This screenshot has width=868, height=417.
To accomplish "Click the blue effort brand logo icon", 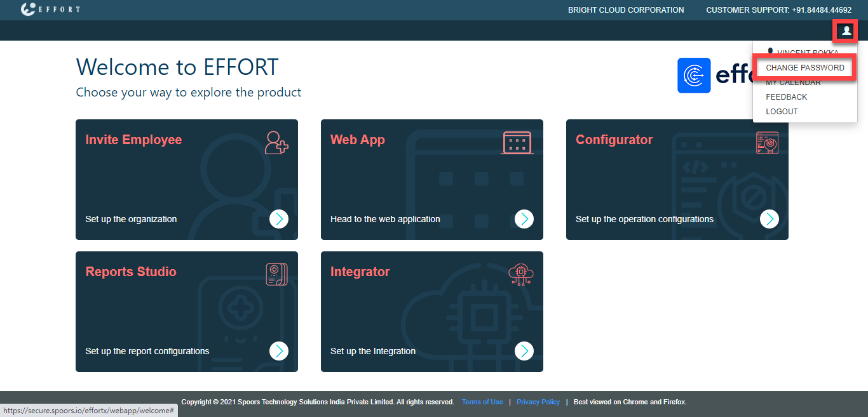I will [x=694, y=76].
